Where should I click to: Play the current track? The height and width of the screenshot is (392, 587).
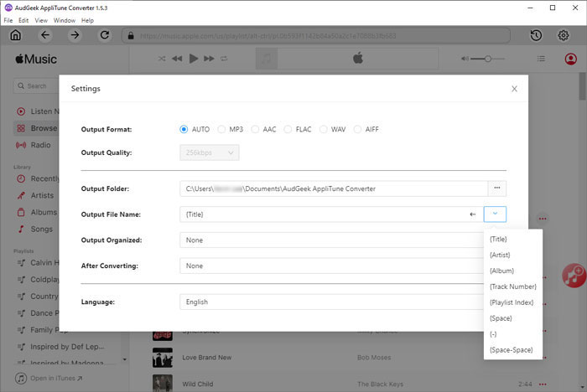click(x=194, y=59)
